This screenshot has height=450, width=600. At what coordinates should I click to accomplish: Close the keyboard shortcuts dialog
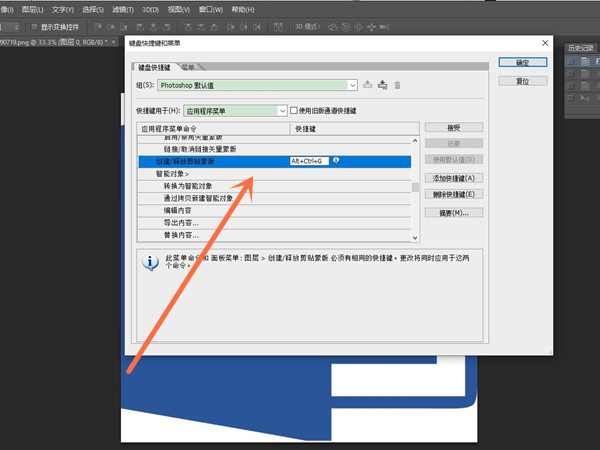coord(544,43)
